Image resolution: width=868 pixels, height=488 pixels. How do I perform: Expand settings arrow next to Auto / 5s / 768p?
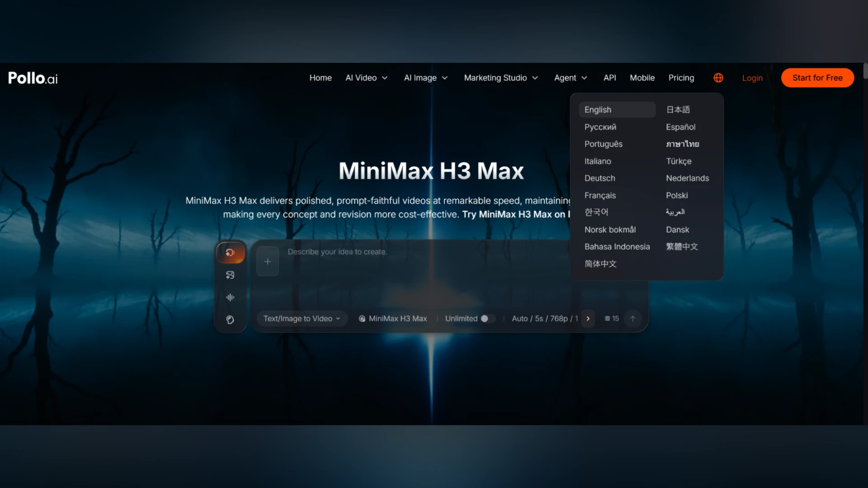point(588,319)
